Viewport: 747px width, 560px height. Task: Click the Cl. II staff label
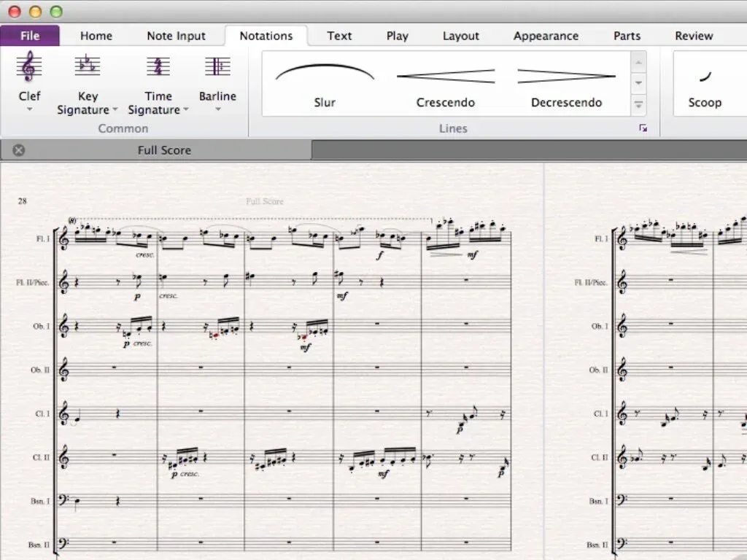tap(41, 458)
